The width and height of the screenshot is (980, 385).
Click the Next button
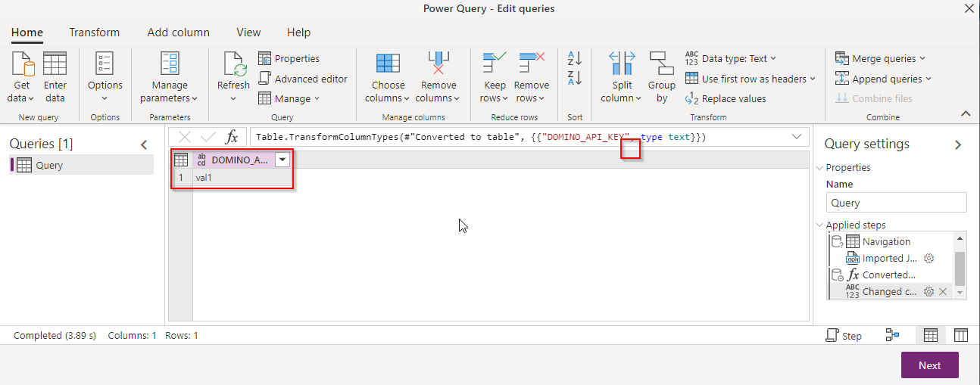(x=929, y=365)
